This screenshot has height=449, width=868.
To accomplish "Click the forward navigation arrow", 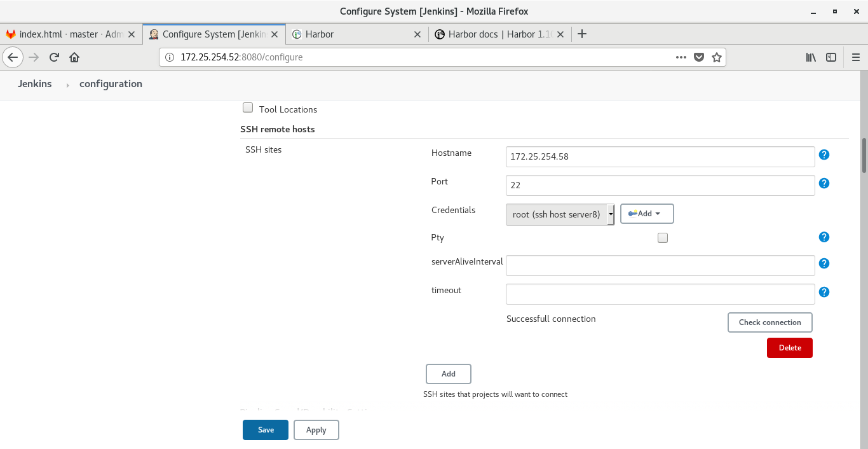I will pos(34,57).
